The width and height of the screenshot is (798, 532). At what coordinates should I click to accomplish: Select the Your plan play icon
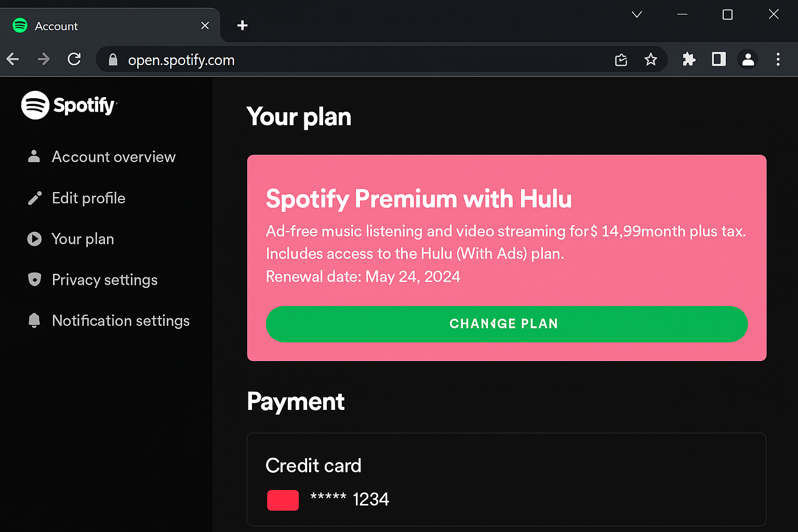34,238
